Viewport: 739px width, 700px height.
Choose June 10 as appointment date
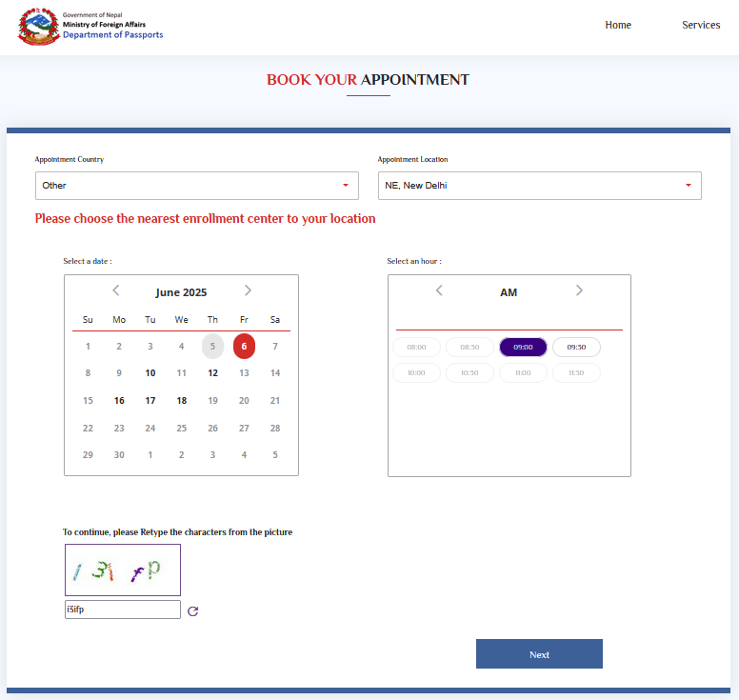150,373
